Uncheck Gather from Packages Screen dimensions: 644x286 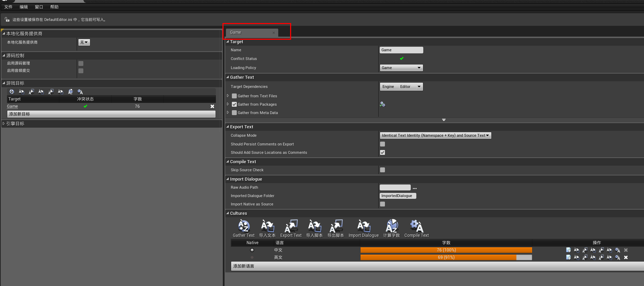pyautogui.click(x=234, y=104)
